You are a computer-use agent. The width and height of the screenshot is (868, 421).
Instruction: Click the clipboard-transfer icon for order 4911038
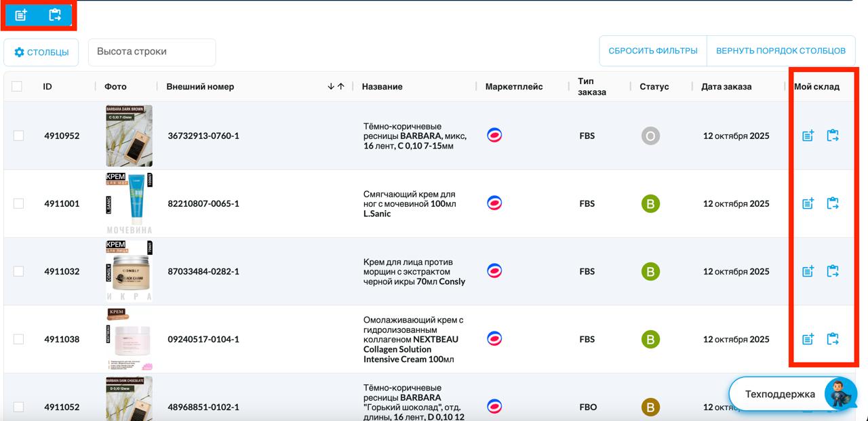[x=833, y=339]
